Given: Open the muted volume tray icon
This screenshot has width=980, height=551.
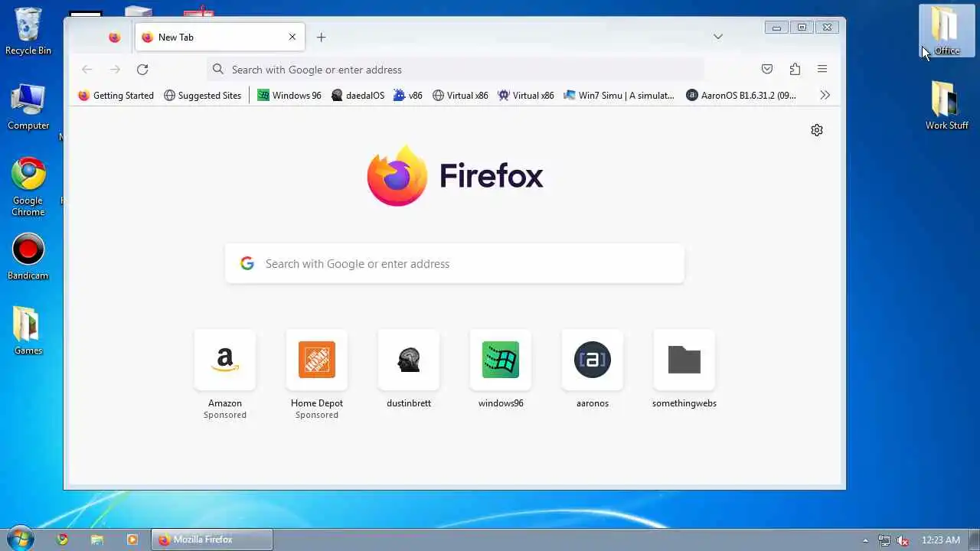Looking at the screenshot, I should coord(903,540).
